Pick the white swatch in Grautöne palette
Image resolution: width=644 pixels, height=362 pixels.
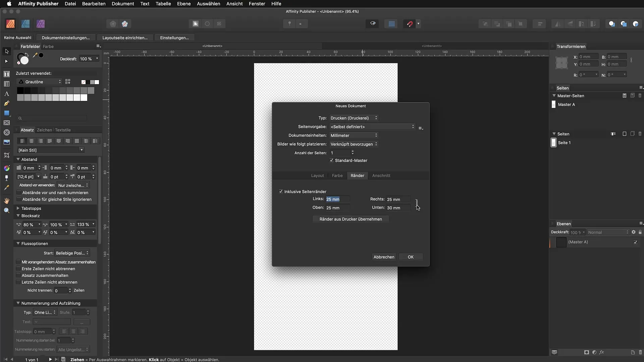pos(84,98)
